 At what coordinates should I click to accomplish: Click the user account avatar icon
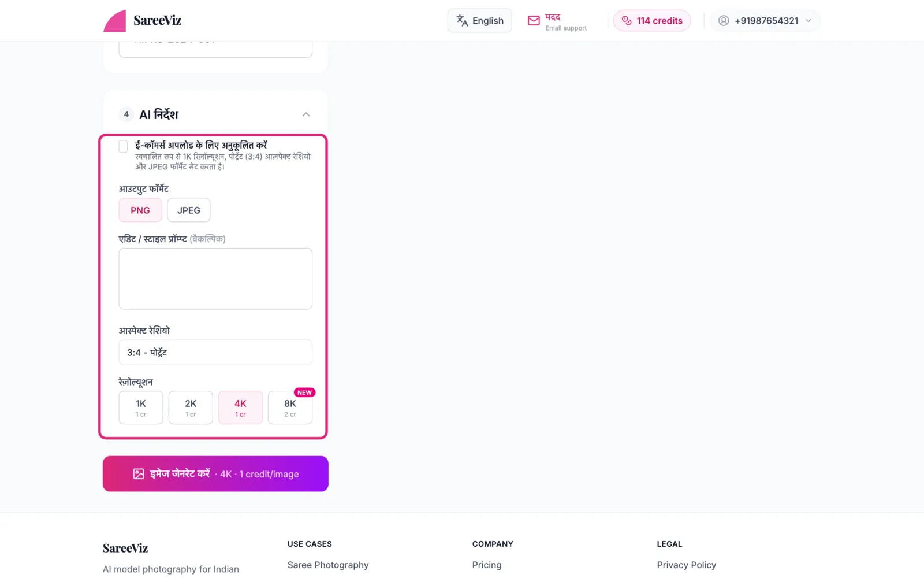[724, 21]
